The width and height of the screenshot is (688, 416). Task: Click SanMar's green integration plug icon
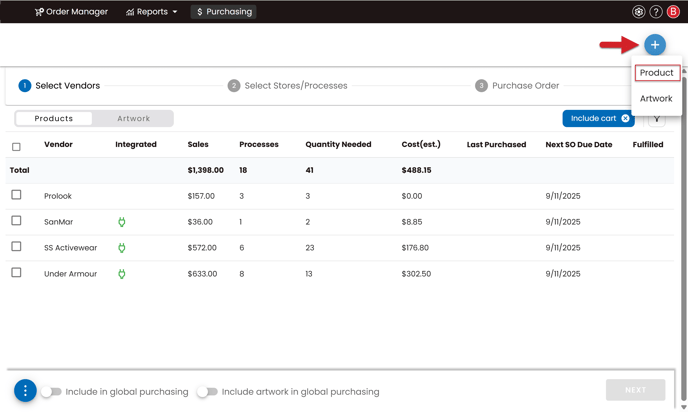point(122,222)
